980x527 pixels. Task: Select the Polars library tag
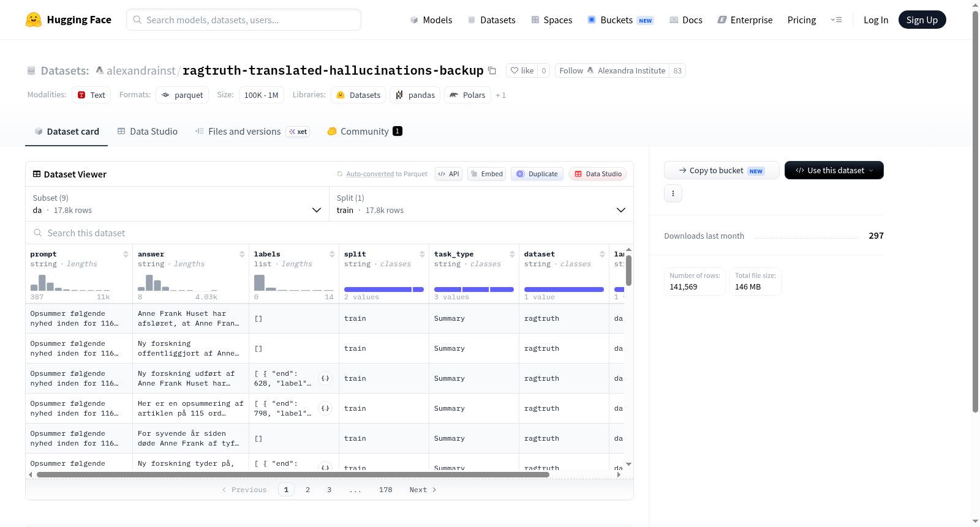(x=467, y=95)
